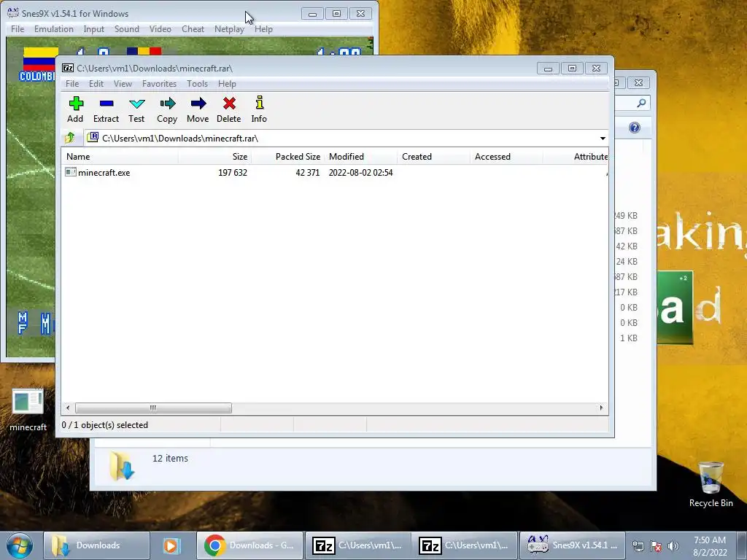Switch to the Downloads Explorer taskbar button
Viewport: 747px width, 560px height.
[96, 545]
